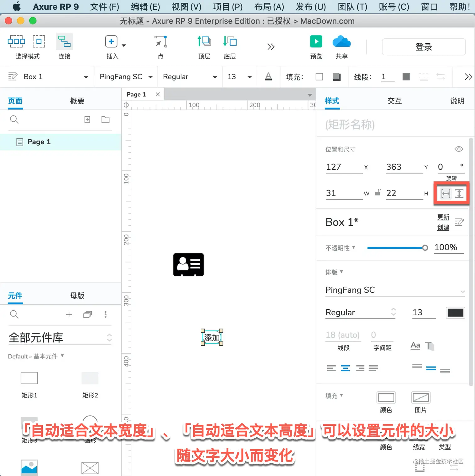Click the fit text width icon
Viewport: 475px width, 476px height.
(445, 193)
